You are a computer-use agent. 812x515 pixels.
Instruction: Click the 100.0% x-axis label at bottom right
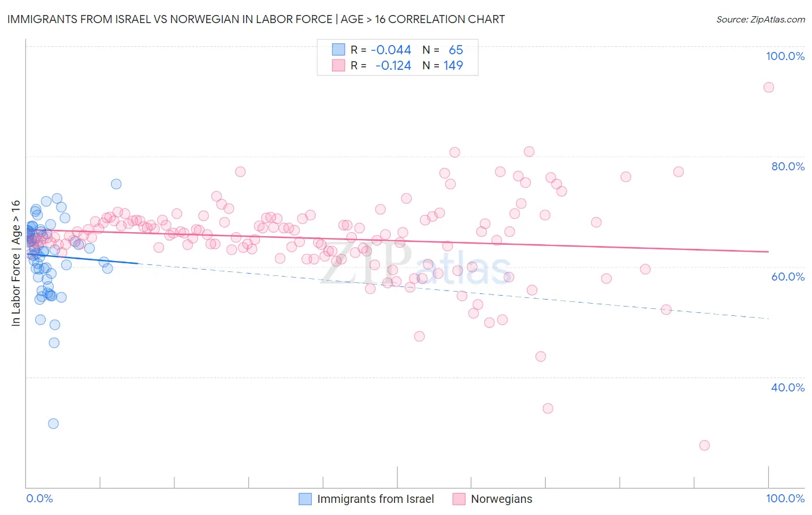pyautogui.click(x=785, y=498)
